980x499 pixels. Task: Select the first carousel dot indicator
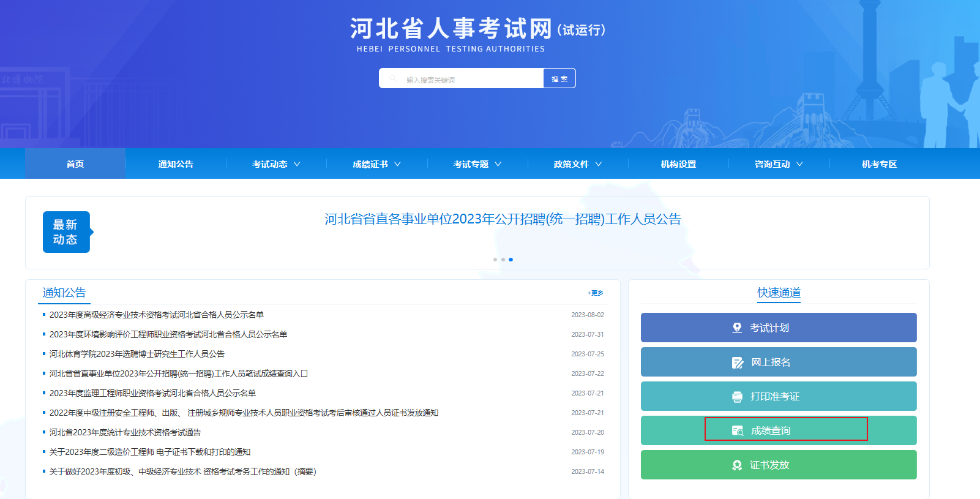tap(495, 260)
